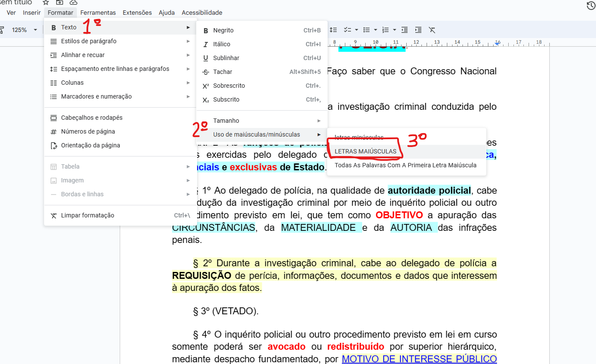Apply Itálico from the submenu

(262, 44)
